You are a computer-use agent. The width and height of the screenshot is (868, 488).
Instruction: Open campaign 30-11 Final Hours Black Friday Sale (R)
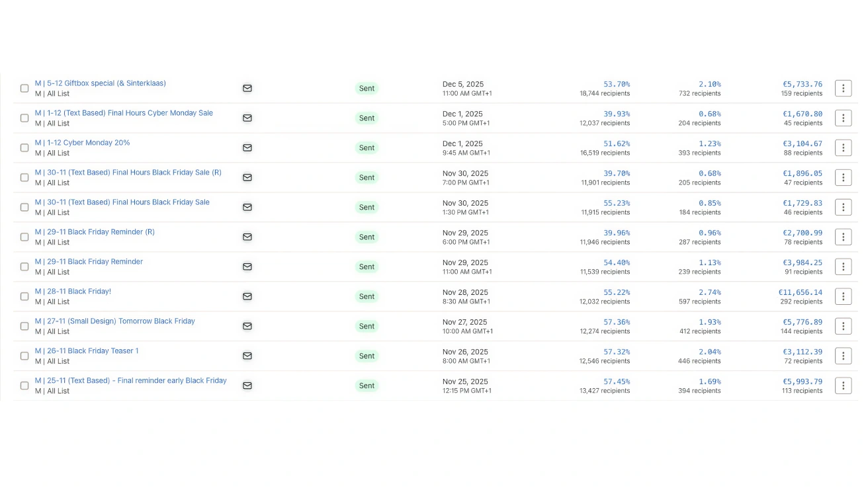[x=128, y=173]
